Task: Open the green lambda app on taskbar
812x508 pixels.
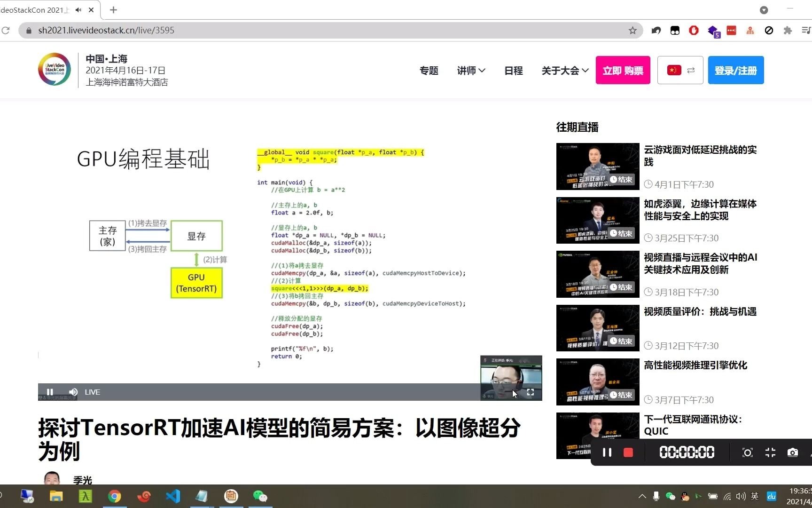Action: coord(85,496)
